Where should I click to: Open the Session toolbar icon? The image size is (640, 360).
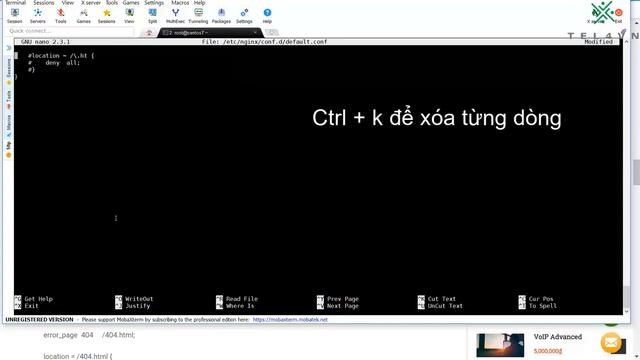15,16
